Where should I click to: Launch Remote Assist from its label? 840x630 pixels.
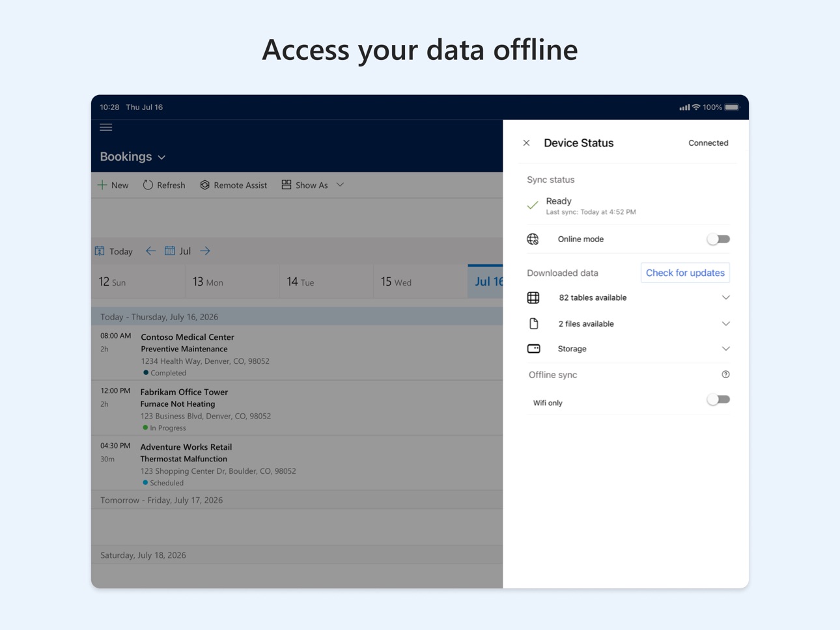point(240,185)
